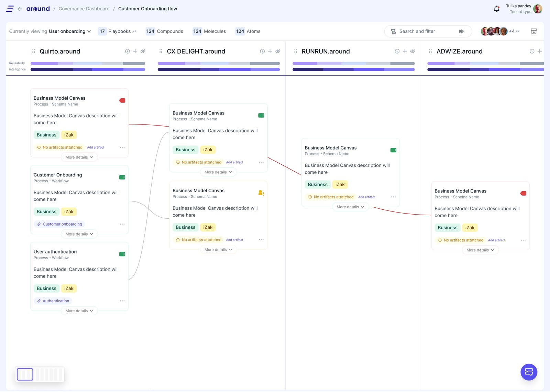
Task: Click Add artifact on RUNRUN card
Action: 367,197
